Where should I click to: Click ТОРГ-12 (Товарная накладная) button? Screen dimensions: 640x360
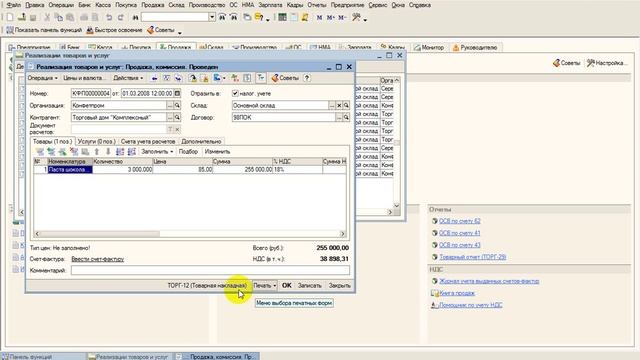click(x=207, y=285)
